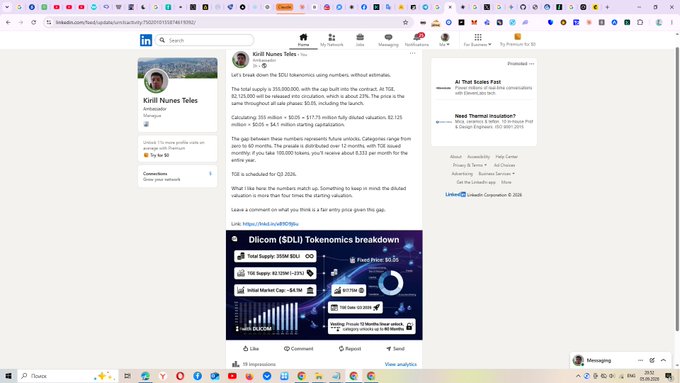The image size is (680, 383).
Task: Open the My Network tab
Action: click(x=332, y=40)
